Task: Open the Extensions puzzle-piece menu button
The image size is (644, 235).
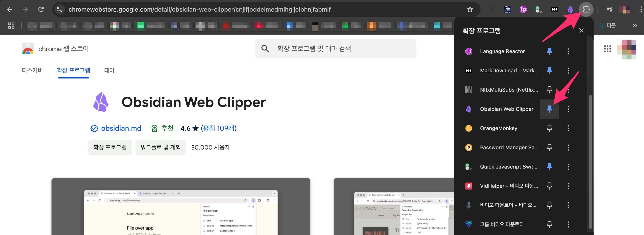Action: pos(586,10)
